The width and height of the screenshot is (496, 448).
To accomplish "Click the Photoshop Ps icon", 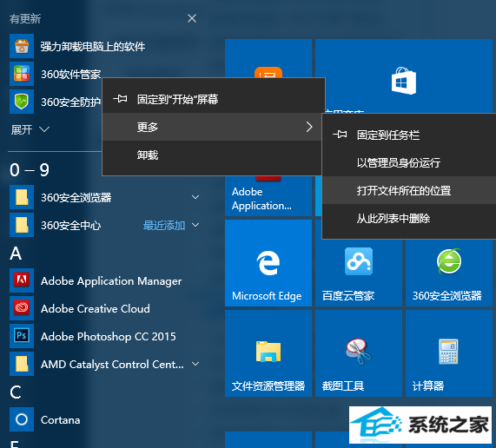I will click(22, 336).
